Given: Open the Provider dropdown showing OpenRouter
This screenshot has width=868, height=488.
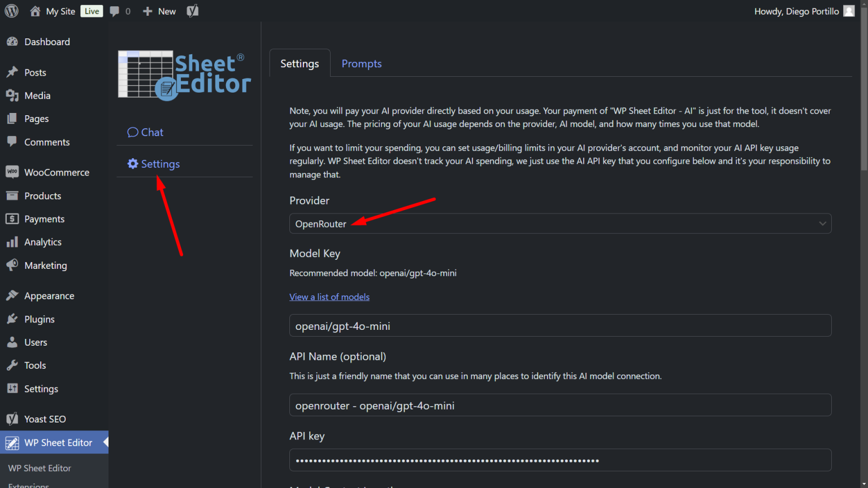Looking at the screenshot, I should point(560,223).
